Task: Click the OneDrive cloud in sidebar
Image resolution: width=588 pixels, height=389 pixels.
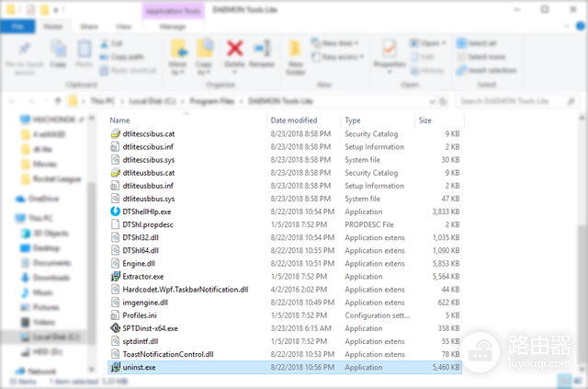Action: click(x=20, y=199)
